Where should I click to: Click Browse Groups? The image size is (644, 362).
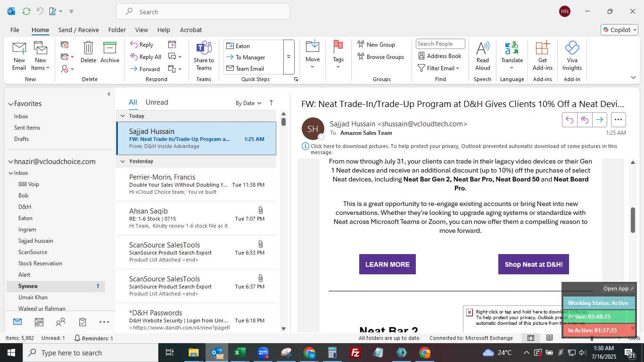380,57
